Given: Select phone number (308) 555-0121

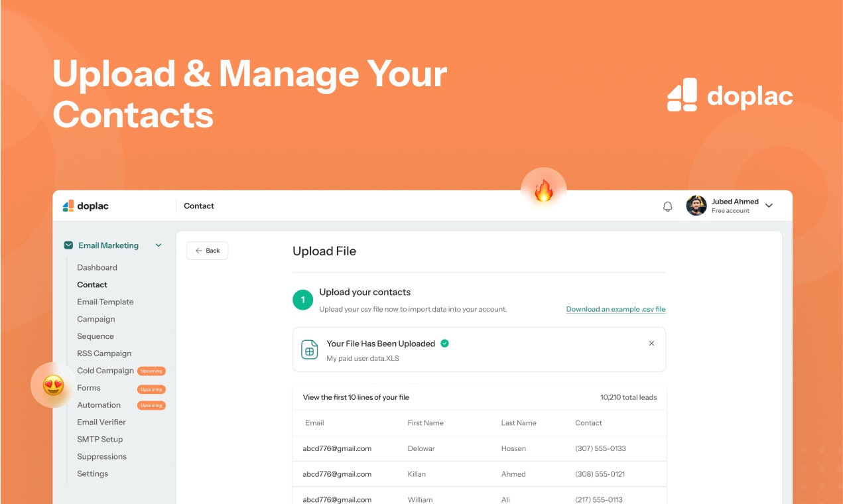Looking at the screenshot, I should (x=600, y=474).
